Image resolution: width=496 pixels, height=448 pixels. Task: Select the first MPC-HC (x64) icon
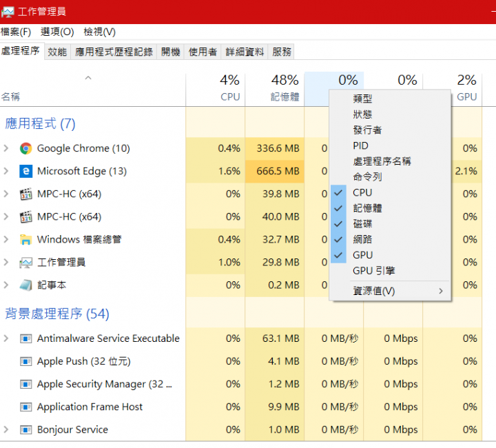(25, 194)
